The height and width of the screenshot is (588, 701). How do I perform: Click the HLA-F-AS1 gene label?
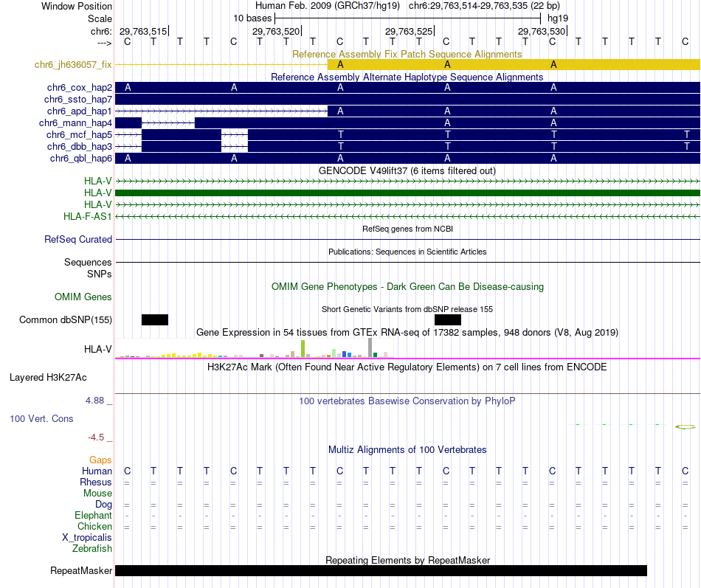click(88, 216)
